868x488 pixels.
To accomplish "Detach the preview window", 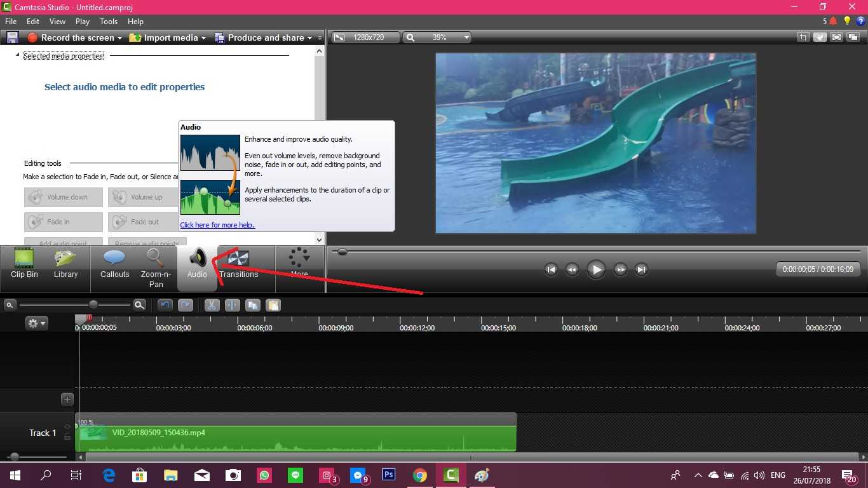I will click(853, 37).
